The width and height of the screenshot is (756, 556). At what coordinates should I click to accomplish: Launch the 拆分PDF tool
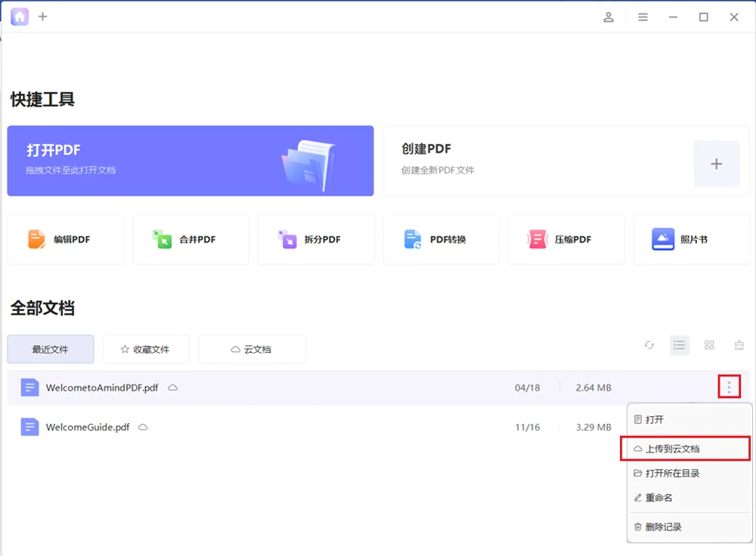[x=316, y=239]
